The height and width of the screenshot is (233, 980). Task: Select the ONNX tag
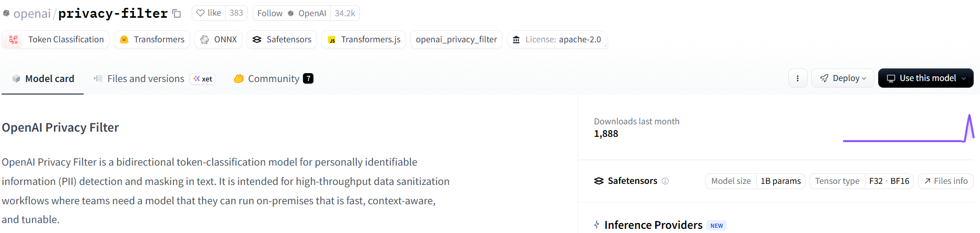(218, 40)
